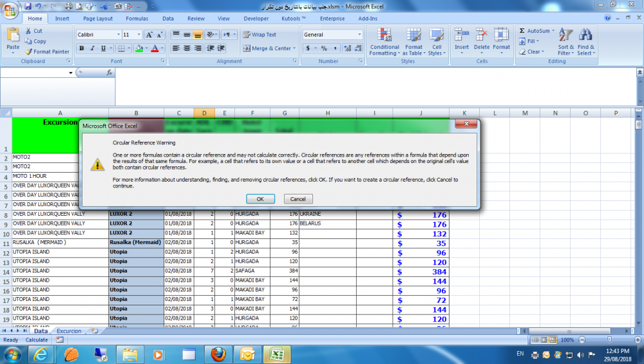Toggle Align Text Right
This screenshot has width=644, height=364.
click(198, 48)
